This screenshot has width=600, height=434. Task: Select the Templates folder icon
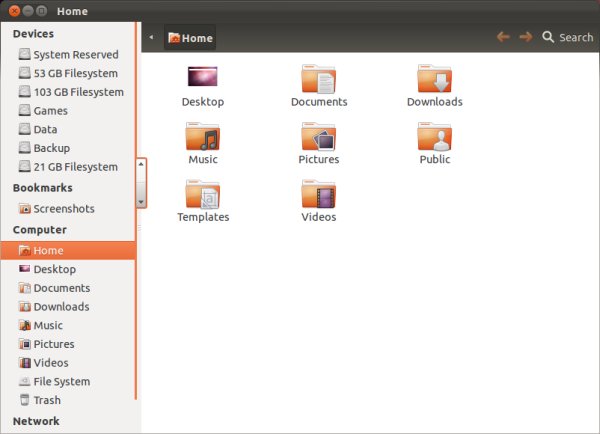[x=202, y=194]
